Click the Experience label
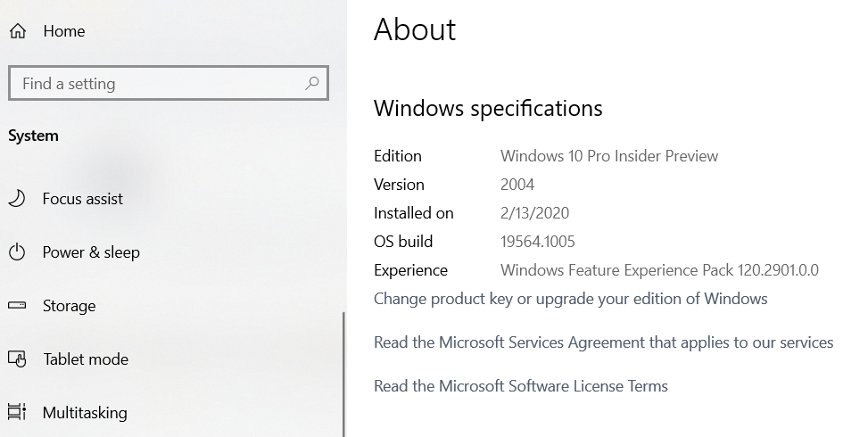The image size is (868, 437). pos(410,270)
